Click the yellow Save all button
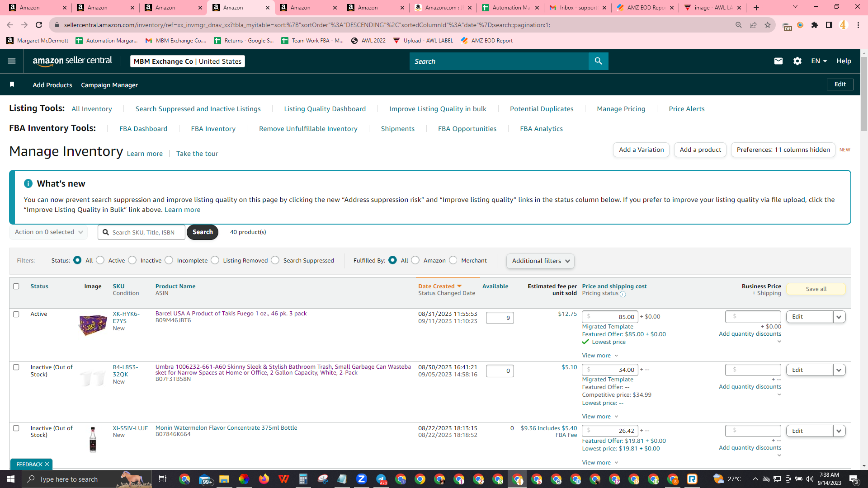The width and height of the screenshot is (868, 488). (x=816, y=289)
